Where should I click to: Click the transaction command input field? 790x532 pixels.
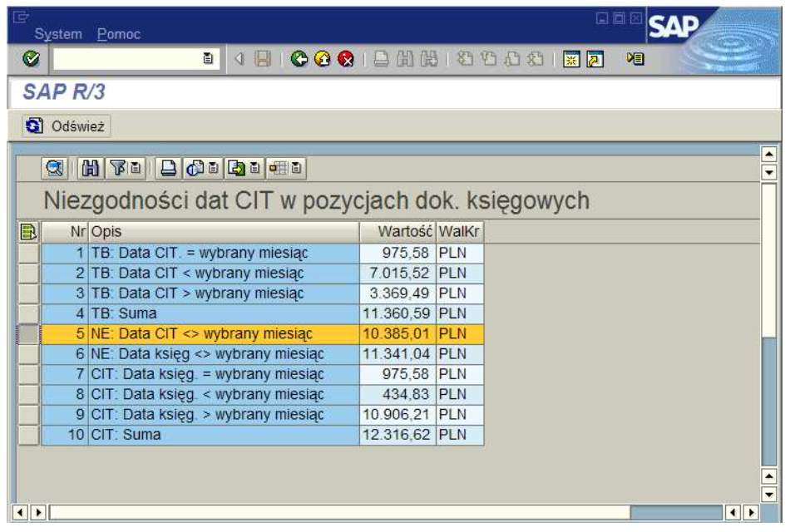click(x=126, y=60)
